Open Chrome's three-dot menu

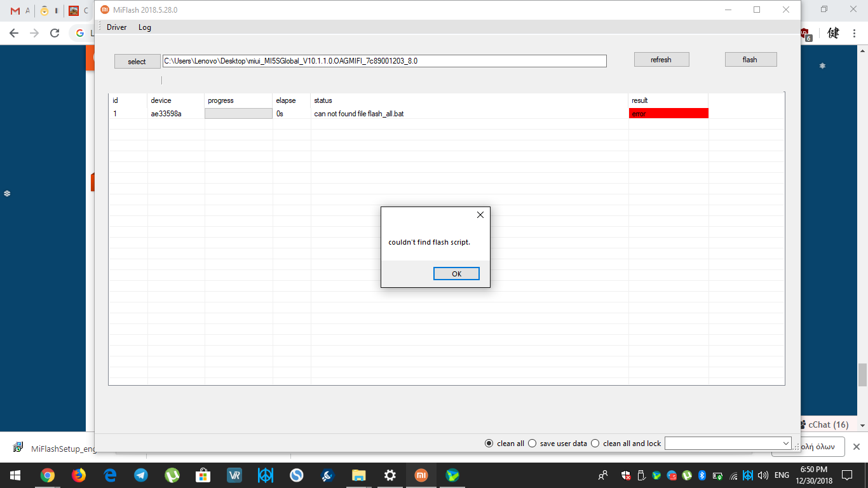[x=855, y=33]
